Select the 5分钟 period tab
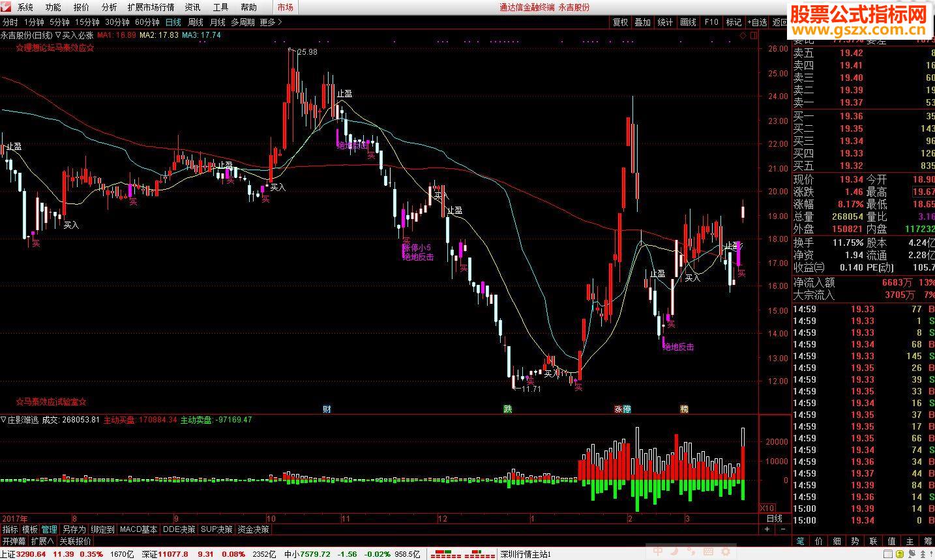This screenshot has width=935, height=560. pyautogui.click(x=59, y=22)
